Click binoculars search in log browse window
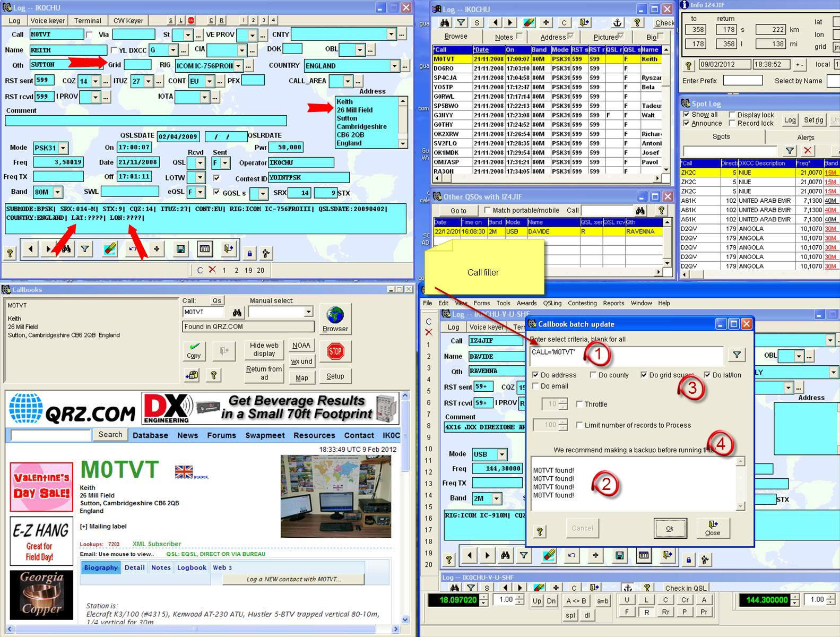840x637 pixels. tap(445, 23)
